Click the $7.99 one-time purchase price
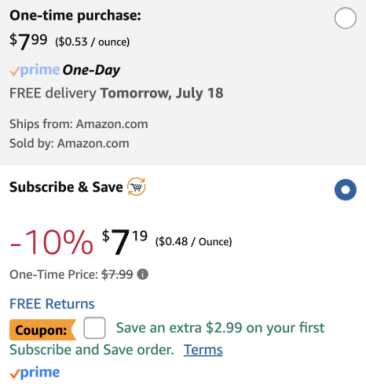 coord(28,41)
